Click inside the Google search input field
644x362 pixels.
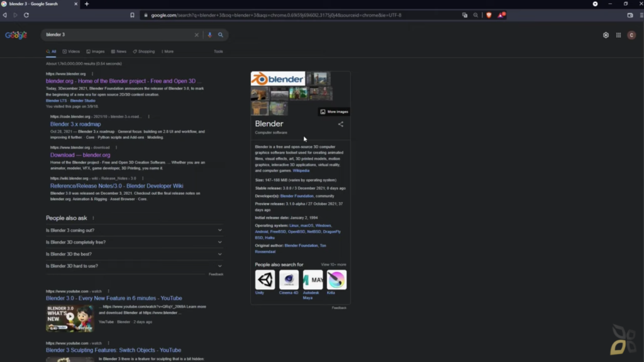(118, 35)
